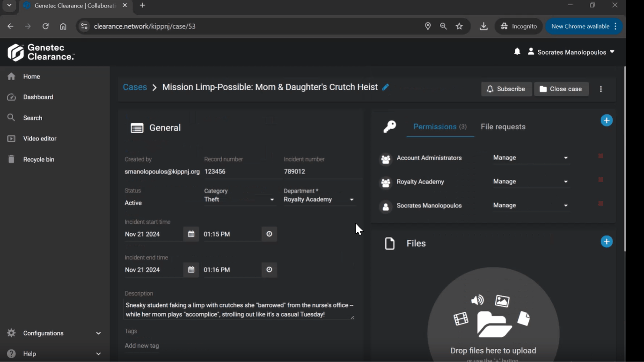Image resolution: width=644 pixels, height=362 pixels.
Task: Expand the Category dropdown showing Theft
Action: click(239, 199)
